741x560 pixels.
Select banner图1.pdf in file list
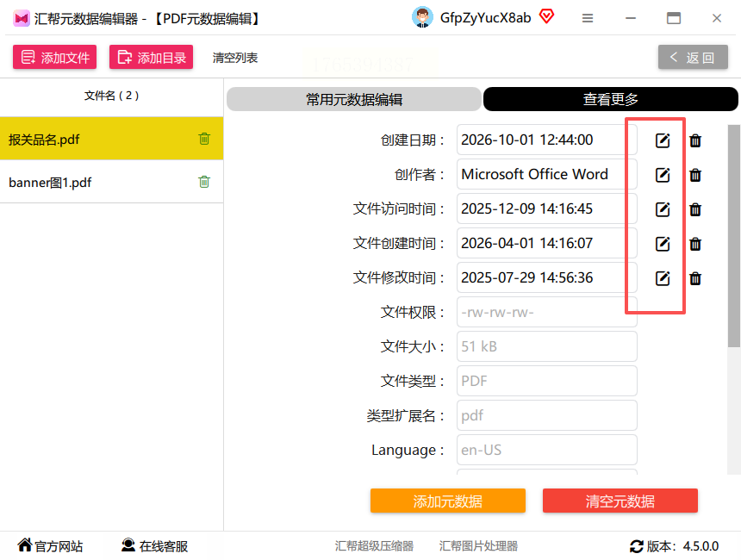click(x=111, y=182)
